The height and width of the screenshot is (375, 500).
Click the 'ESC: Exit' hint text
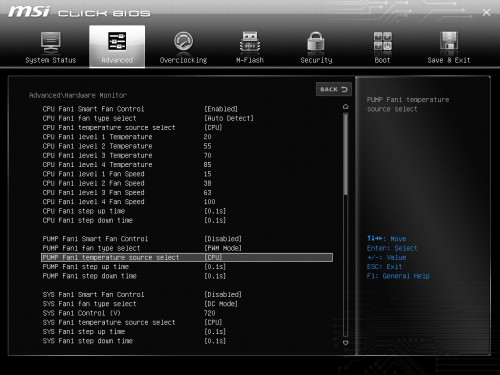coord(384,267)
